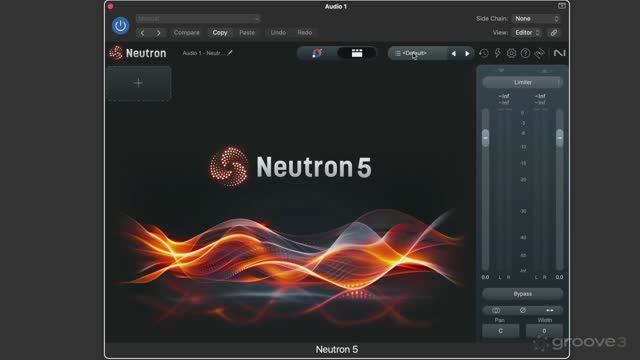Open the Default preset browser
This screenshot has width=640, height=360.
click(417, 53)
